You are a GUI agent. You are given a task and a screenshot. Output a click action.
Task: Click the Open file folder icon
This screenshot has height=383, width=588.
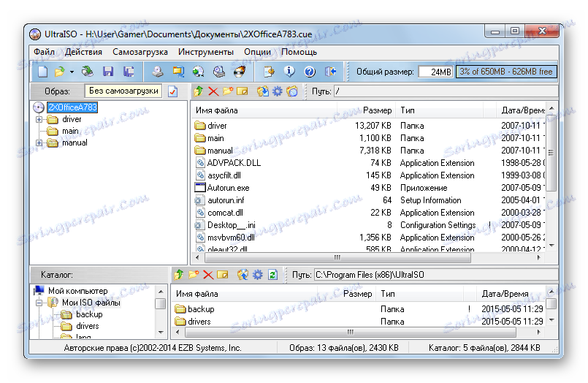pos(59,72)
